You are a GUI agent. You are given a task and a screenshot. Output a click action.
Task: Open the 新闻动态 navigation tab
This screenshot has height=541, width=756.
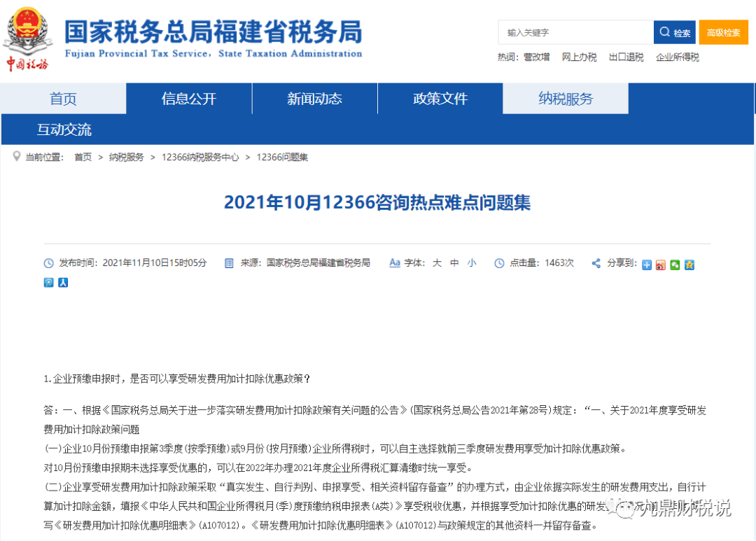[314, 99]
